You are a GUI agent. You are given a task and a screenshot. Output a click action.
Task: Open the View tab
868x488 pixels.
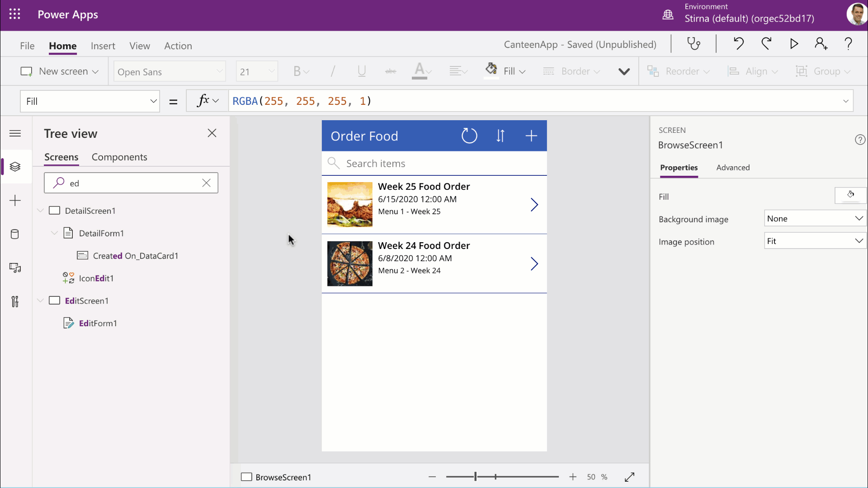coord(139,46)
